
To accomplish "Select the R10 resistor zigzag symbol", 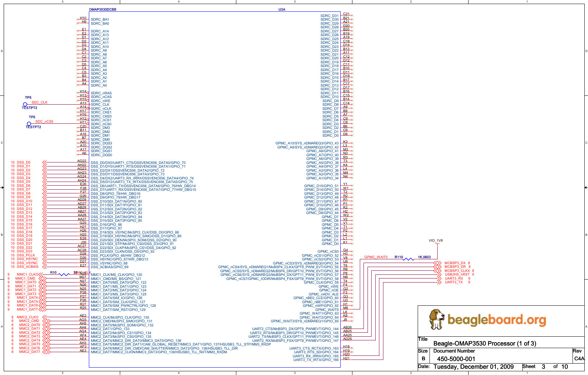I will [64, 274].
